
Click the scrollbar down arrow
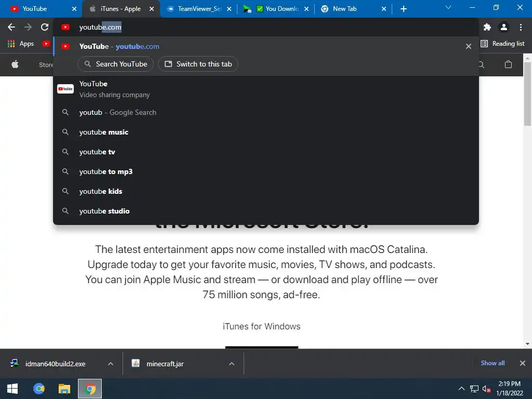pyautogui.click(x=527, y=344)
